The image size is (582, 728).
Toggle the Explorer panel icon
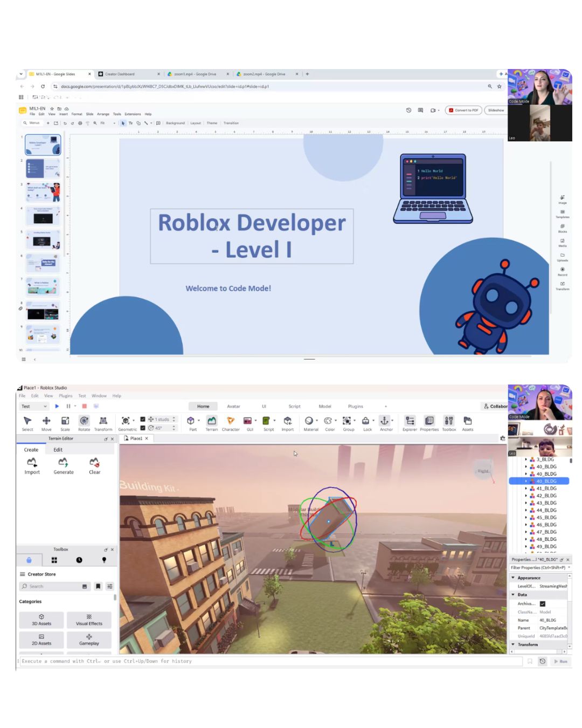410,423
